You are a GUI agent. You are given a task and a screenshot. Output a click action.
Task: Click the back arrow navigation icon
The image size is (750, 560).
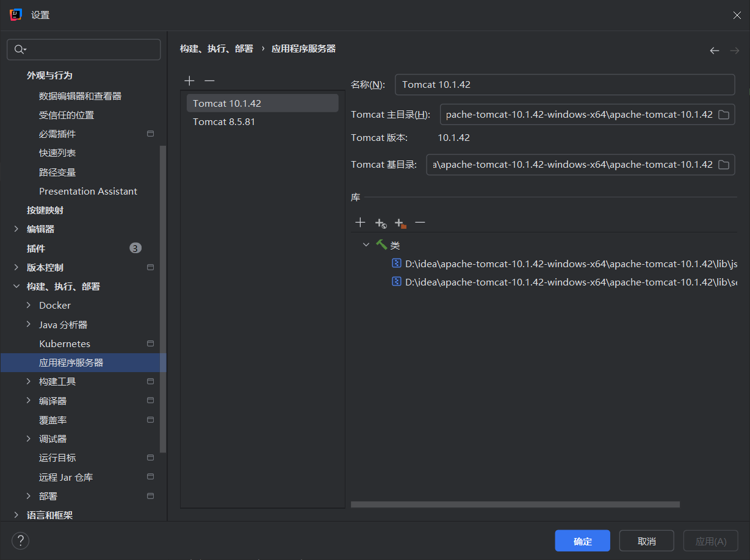[x=714, y=51]
